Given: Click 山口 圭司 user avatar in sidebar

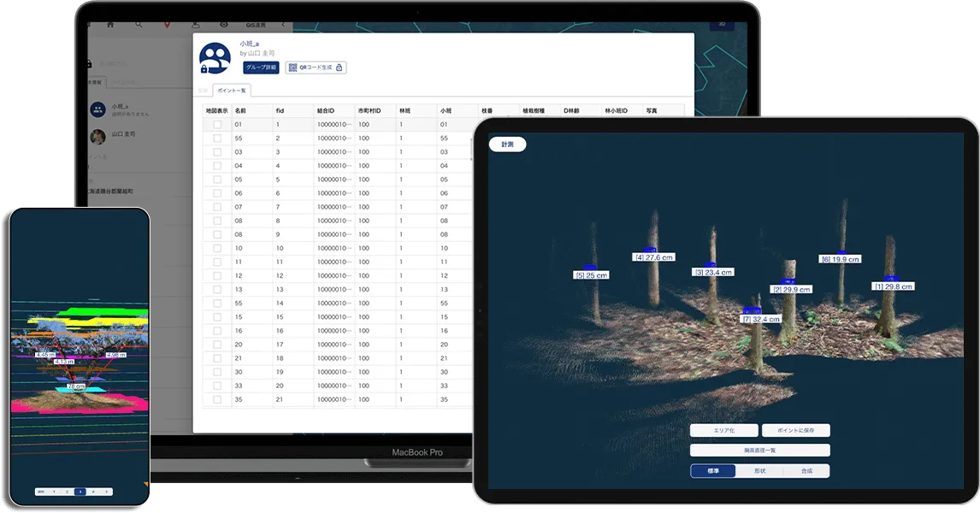Looking at the screenshot, I should 98,135.
